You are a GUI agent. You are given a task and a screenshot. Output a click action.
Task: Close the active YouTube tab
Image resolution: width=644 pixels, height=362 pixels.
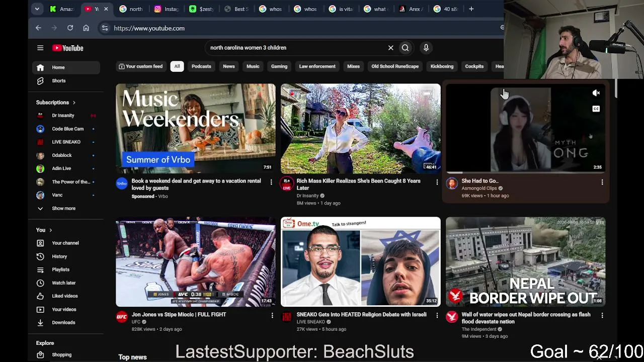coord(106,9)
